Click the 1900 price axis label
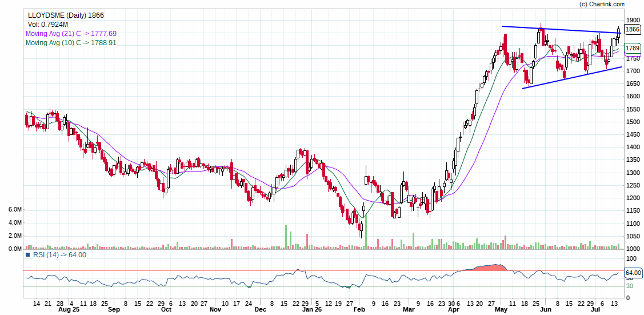This screenshot has height=315, width=644. (633, 20)
